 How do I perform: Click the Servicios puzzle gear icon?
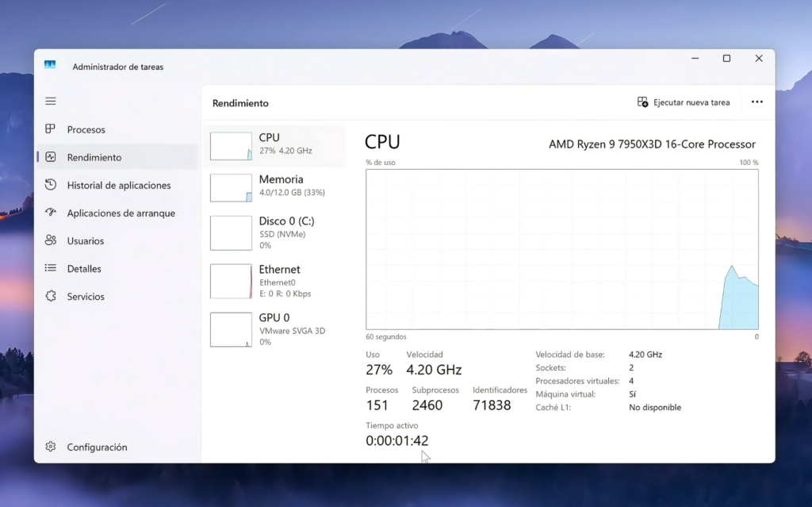tap(50, 296)
